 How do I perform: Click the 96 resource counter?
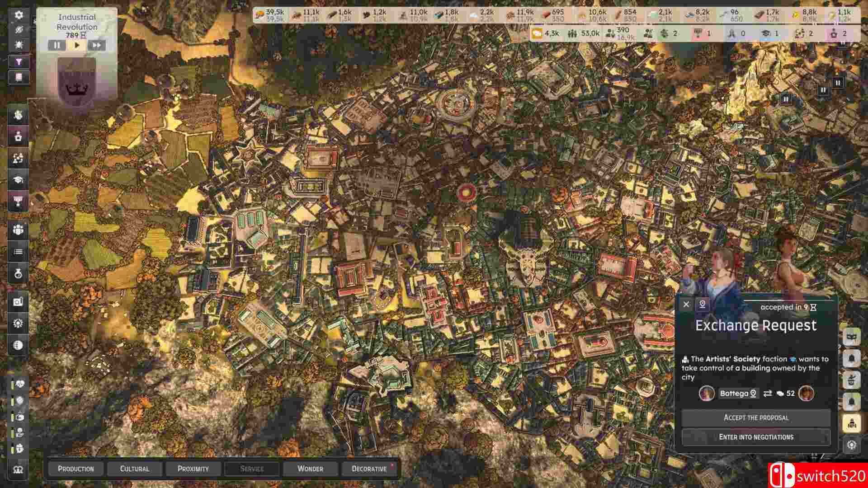click(x=732, y=15)
